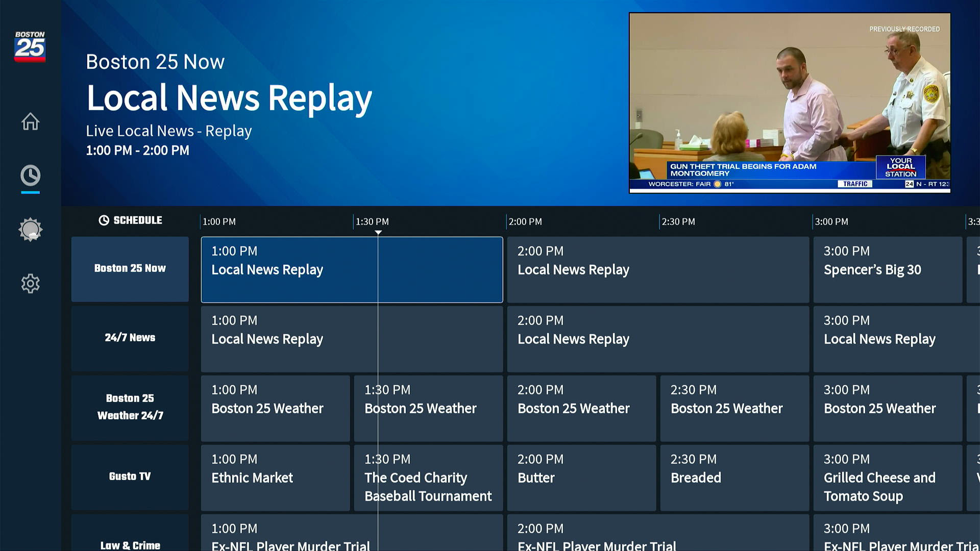Pick 2:30 PM Boston 25 Weather slot
The image size is (980, 551).
click(x=734, y=408)
